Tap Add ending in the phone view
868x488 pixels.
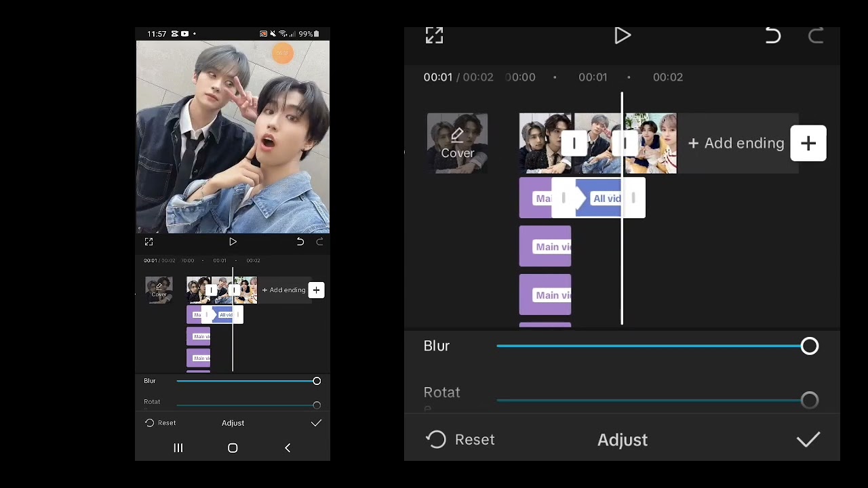point(283,290)
